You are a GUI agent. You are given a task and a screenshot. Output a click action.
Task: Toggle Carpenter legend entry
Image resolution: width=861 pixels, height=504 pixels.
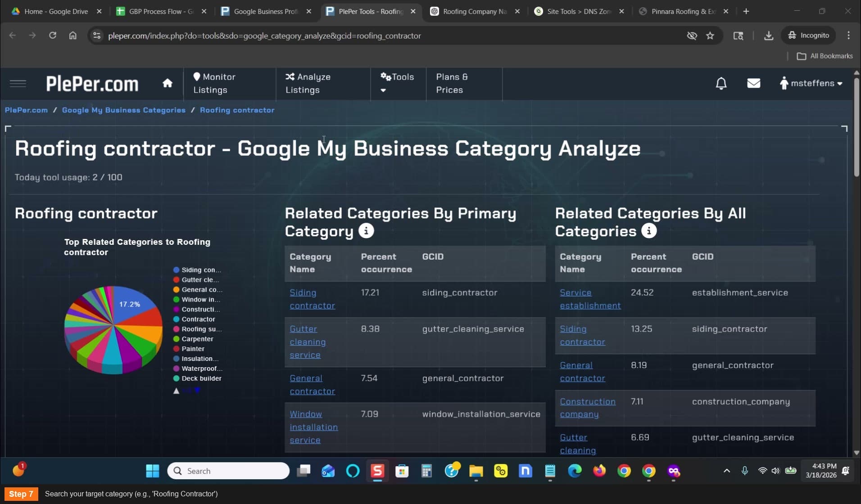pyautogui.click(x=193, y=339)
